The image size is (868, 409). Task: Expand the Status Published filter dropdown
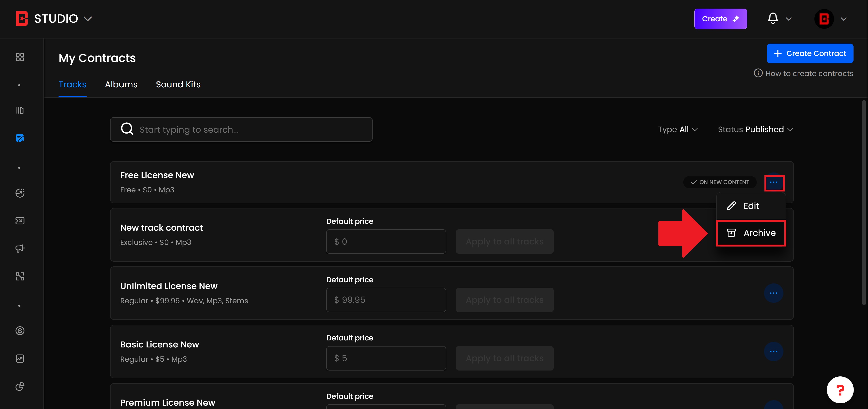[x=755, y=129]
